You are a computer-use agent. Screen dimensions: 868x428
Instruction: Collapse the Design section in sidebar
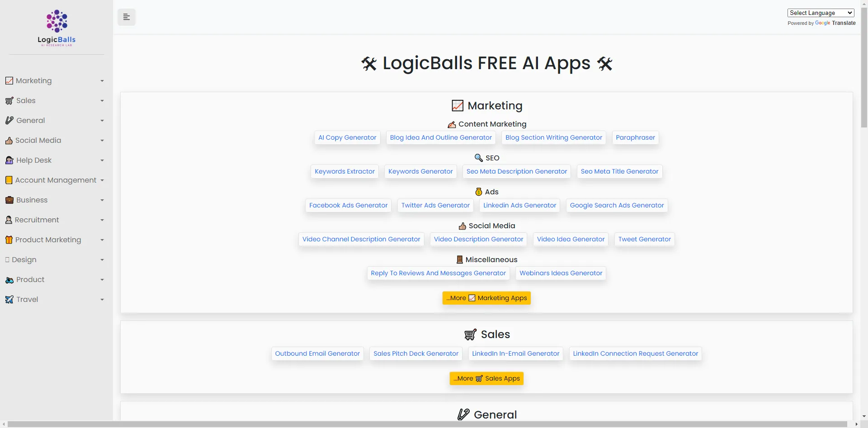[x=102, y=259]
